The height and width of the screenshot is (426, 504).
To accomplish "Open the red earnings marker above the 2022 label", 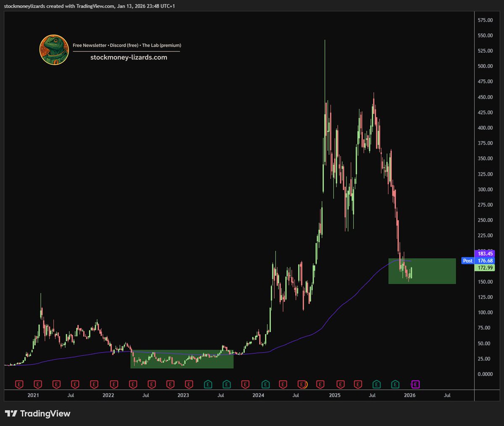I will 114,384.
